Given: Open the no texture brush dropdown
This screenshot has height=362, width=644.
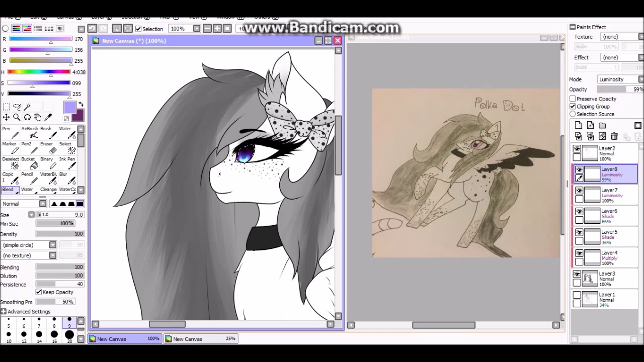Looking at the screenshot, I should pos(53,255).
